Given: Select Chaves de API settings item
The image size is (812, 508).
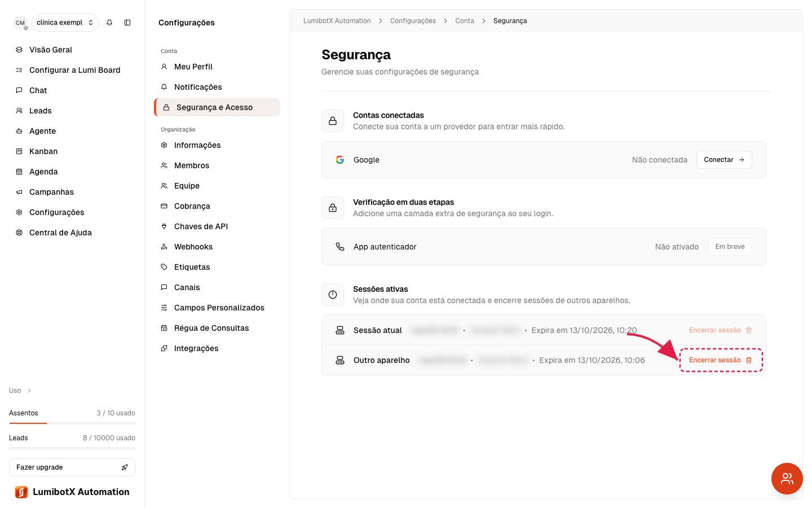Looking at the screenshot, I should click(x=217, y=226).
